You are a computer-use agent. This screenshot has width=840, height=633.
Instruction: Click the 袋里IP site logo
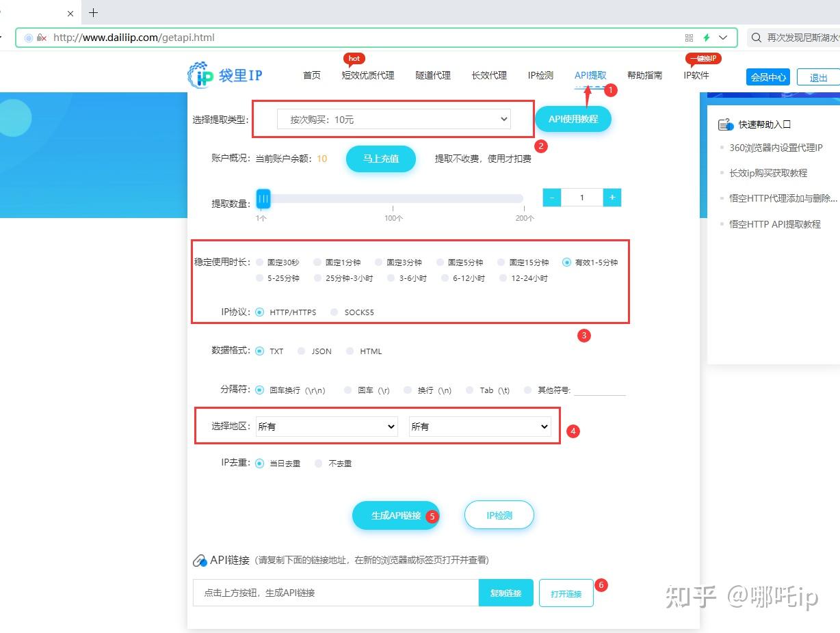click(225, 75)
